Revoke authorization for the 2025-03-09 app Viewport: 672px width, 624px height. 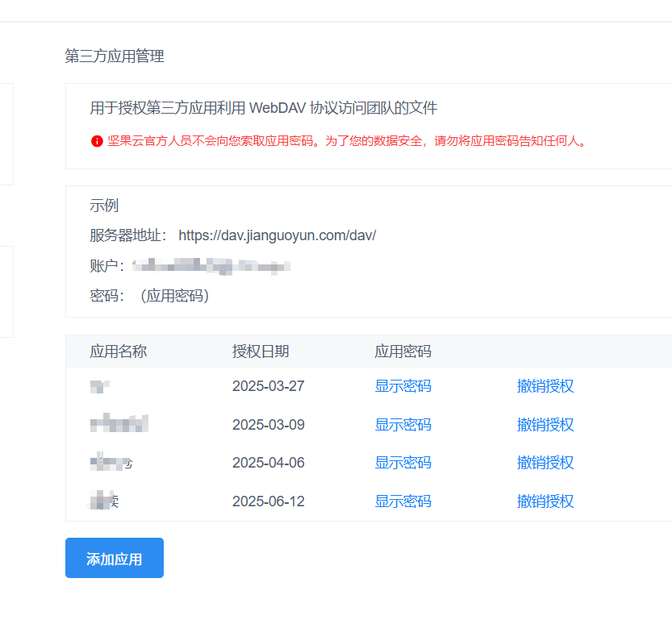[x=545, y=425]
